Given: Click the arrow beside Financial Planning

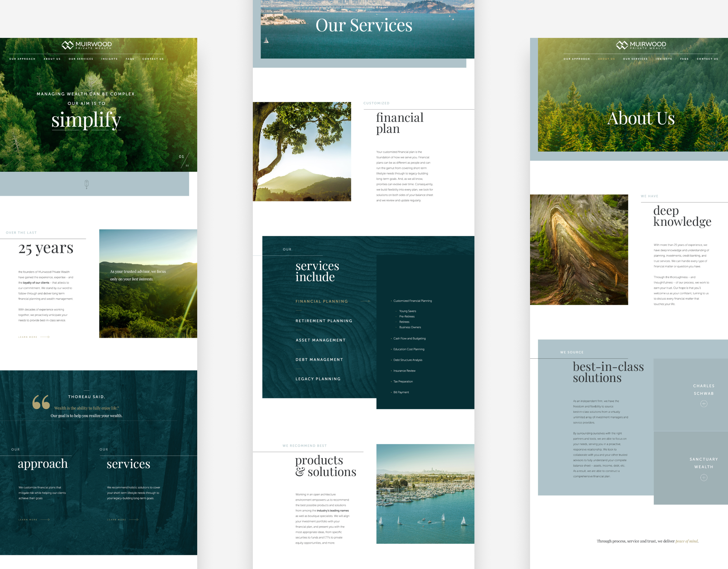Looking at the screenshot, I should 365,301.
